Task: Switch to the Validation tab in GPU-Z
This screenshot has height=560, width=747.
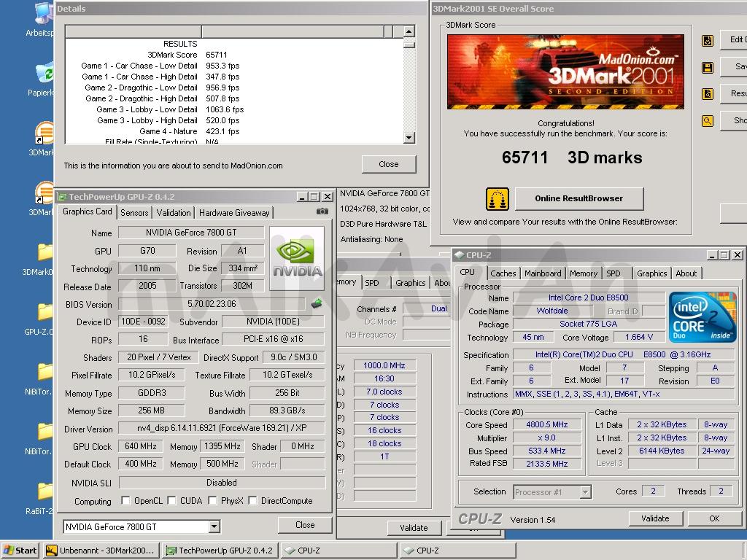Action: [174, 213]
